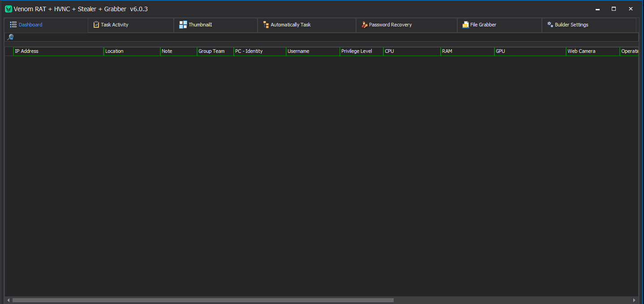Screen dimensions: 644x304
Task: Click the horizontal scrollbar left arrow
Action: click(x=7, y=300)
